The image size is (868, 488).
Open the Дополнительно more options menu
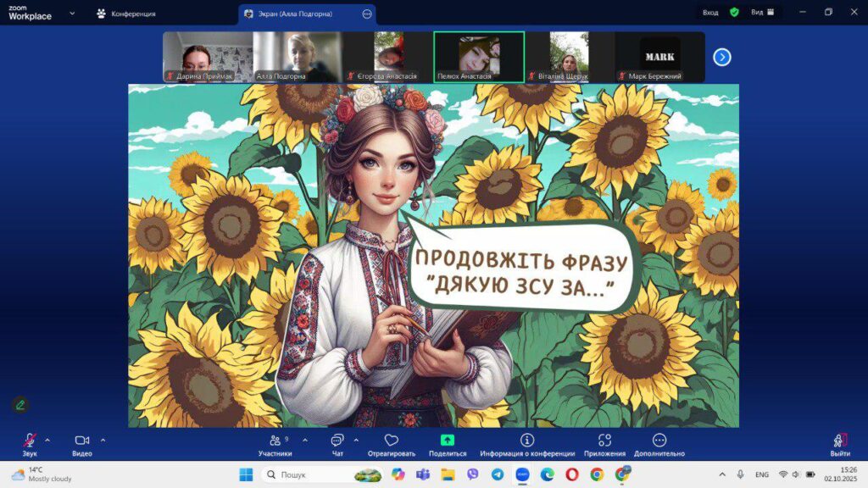pos(659,441)
